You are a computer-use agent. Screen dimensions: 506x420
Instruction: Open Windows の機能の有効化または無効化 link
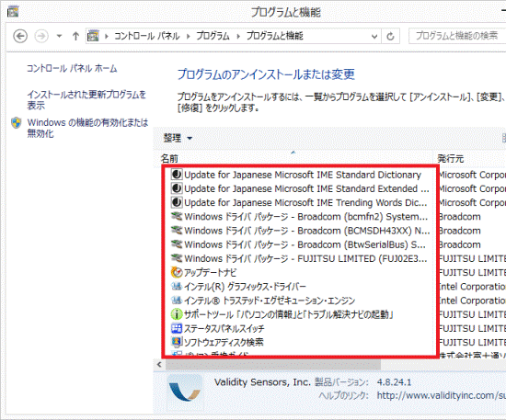[87, 128]
